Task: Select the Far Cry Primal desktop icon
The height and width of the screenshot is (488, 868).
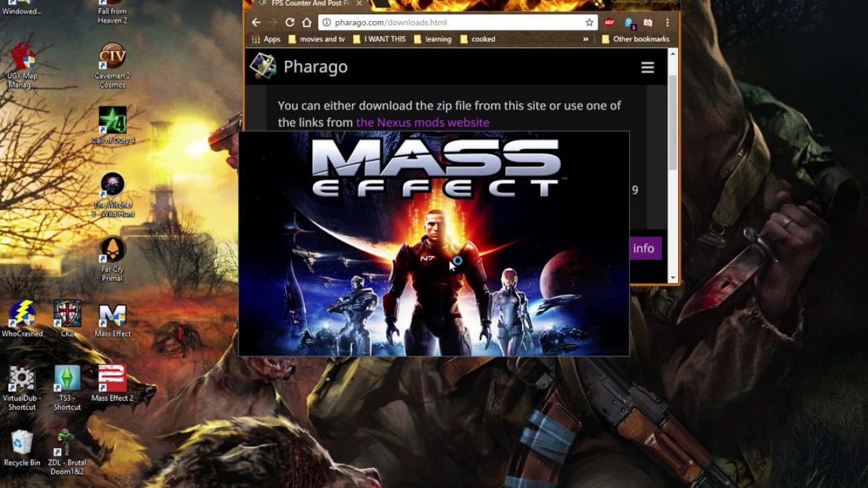Action: point(113,260)
